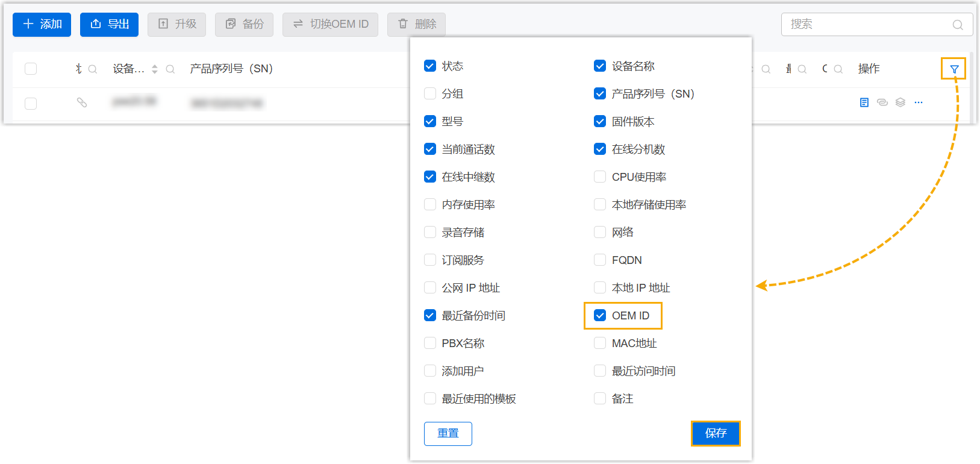The width and height of the screenshot is (980, 464).
Task: Open the device details document icon
Action: [864, 102]
